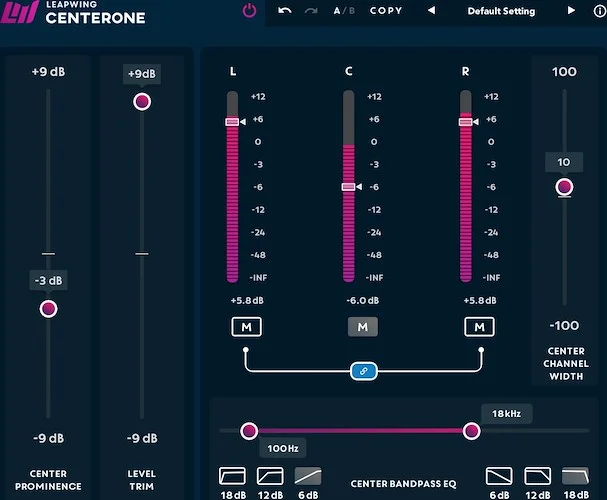Go to the next preset
This screenshot has height=500, width=607.
pyautogui.click(x=571, y=11)
